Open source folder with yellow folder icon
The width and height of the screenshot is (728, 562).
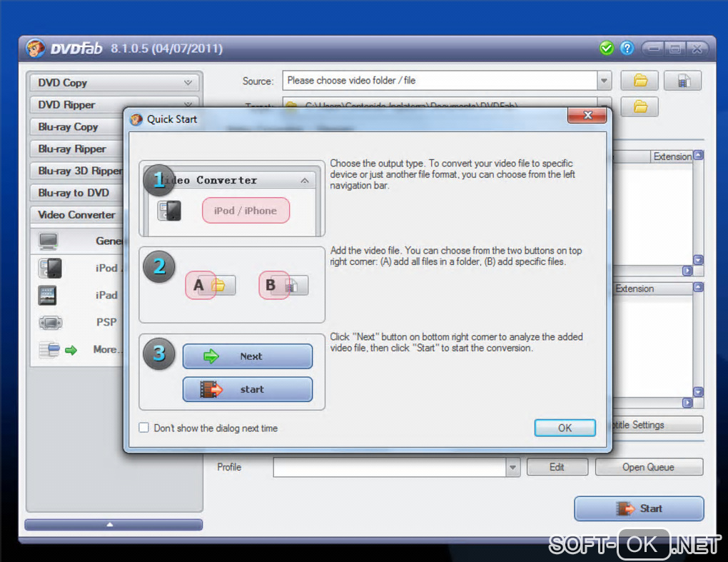point(639,81)
